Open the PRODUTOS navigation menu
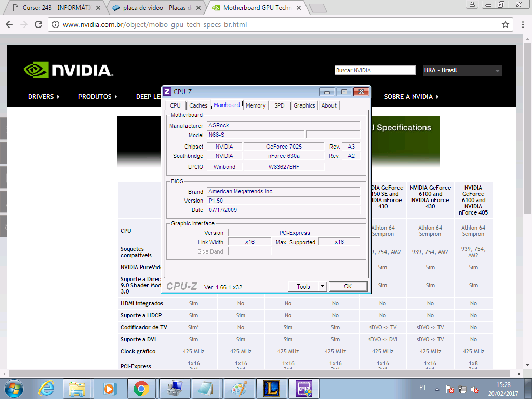The image size is (532, 399). (x=98, y=96)
